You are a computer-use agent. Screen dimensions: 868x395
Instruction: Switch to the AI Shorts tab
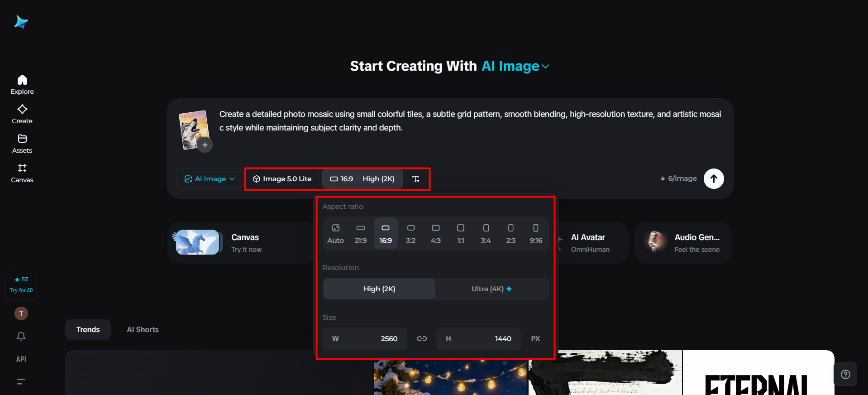[143, 330]
